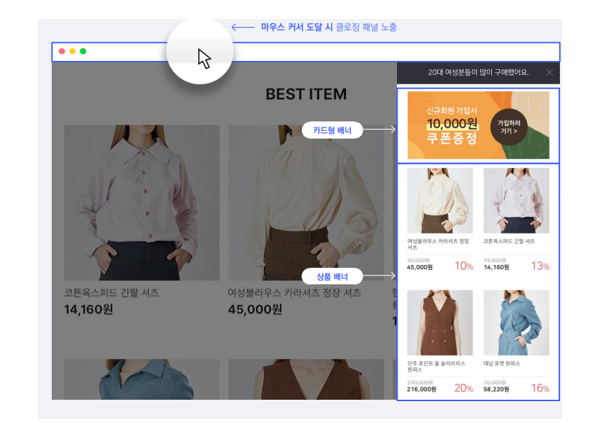Viewport: 592px width, 439px height.
Task: Open pink shirt thumbnail in side panel
Action: (x=516, y=200)
